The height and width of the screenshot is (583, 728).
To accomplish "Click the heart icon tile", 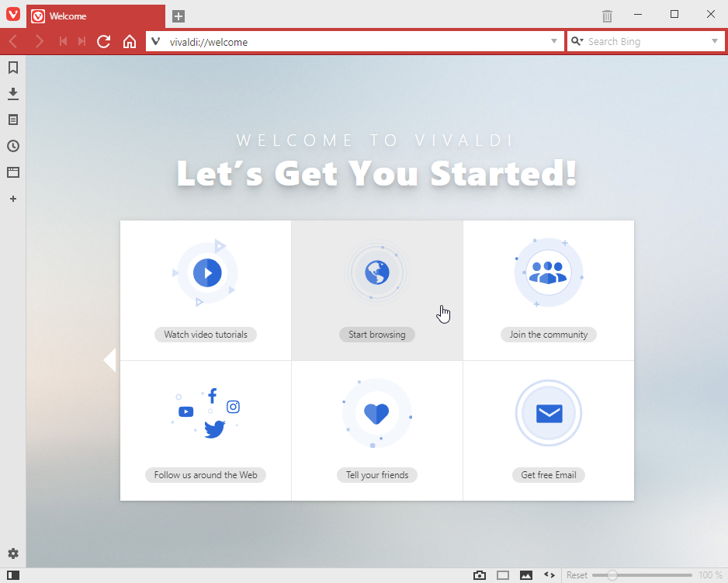I will [376, 414].
